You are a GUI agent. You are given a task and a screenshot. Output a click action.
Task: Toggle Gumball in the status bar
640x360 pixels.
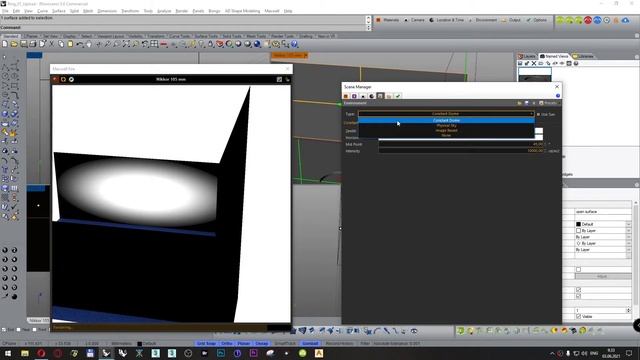[310, 344]
